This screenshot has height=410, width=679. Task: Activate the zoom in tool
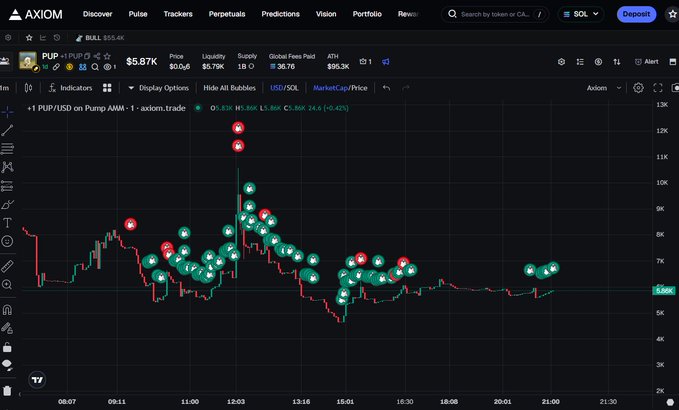7,284
